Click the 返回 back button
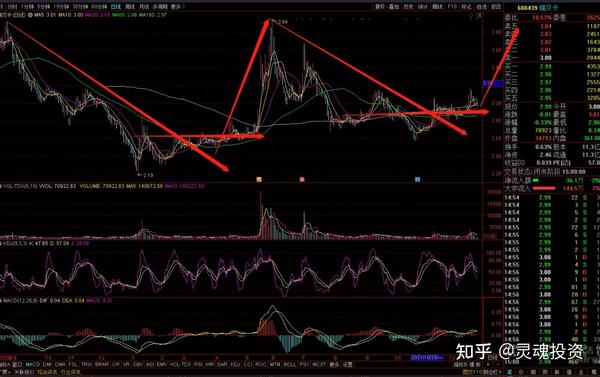 (496, 7)
